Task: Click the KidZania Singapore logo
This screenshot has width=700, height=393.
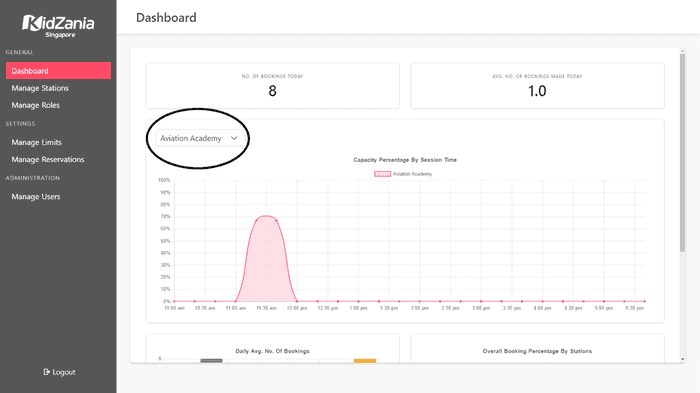Action: [x=58, y=26]
